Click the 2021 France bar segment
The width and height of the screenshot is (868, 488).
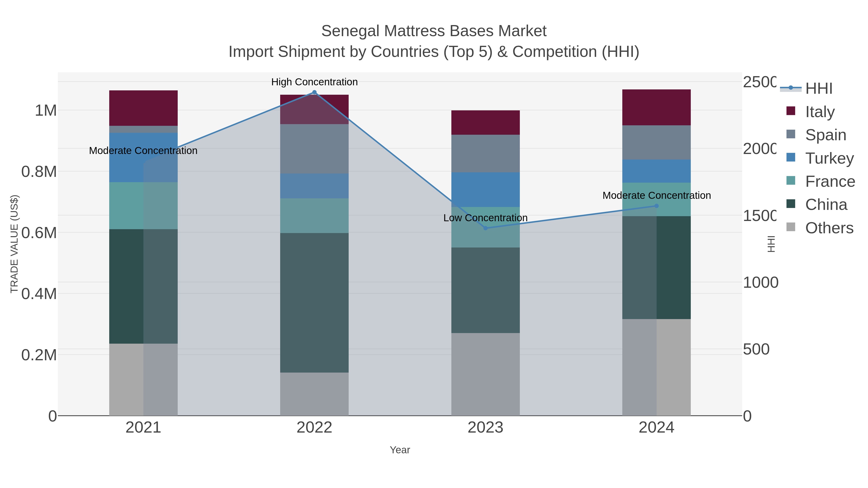pyautogui.click(x=143, y=206)
